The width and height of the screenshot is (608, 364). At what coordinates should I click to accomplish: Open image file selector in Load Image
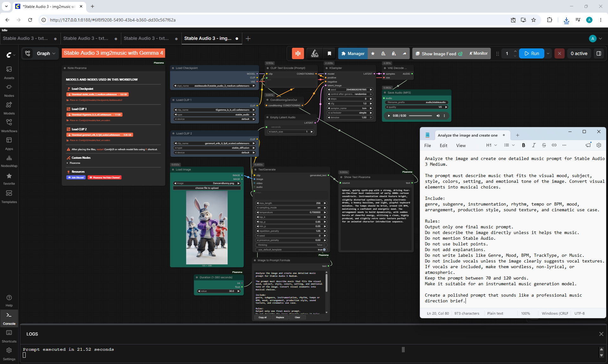[x=207, y=183]
